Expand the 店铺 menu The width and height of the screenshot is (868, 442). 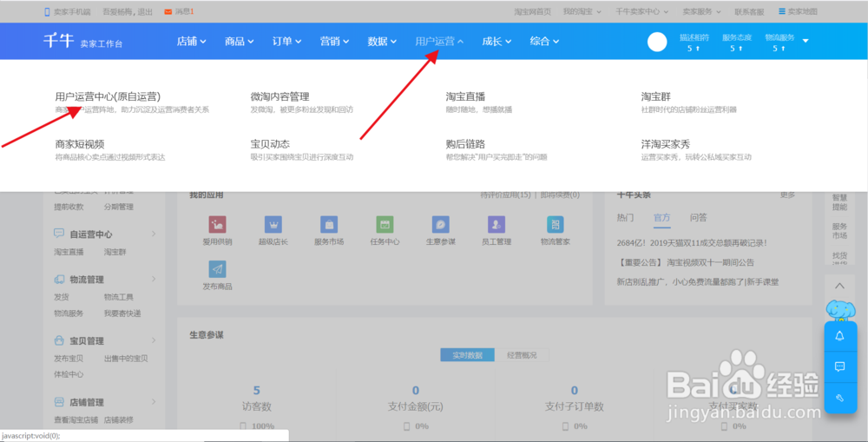click(x=191, y=41)
